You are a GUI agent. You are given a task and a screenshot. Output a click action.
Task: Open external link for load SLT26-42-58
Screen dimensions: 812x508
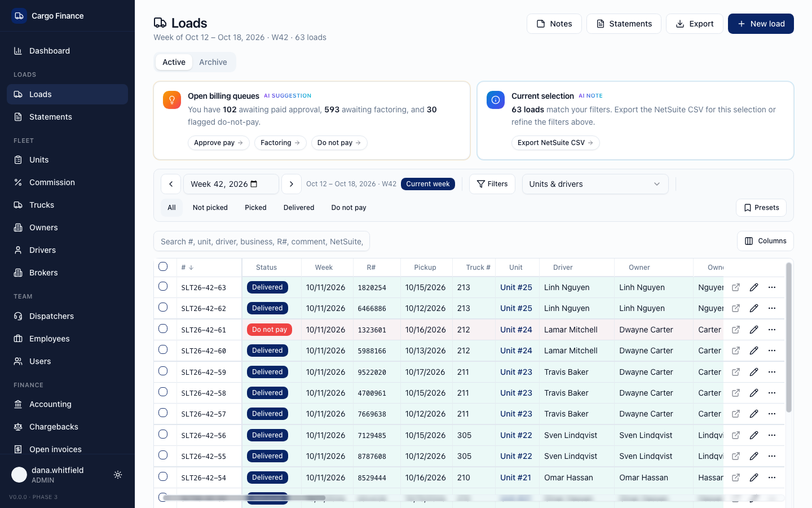click(x=736, y=393)
